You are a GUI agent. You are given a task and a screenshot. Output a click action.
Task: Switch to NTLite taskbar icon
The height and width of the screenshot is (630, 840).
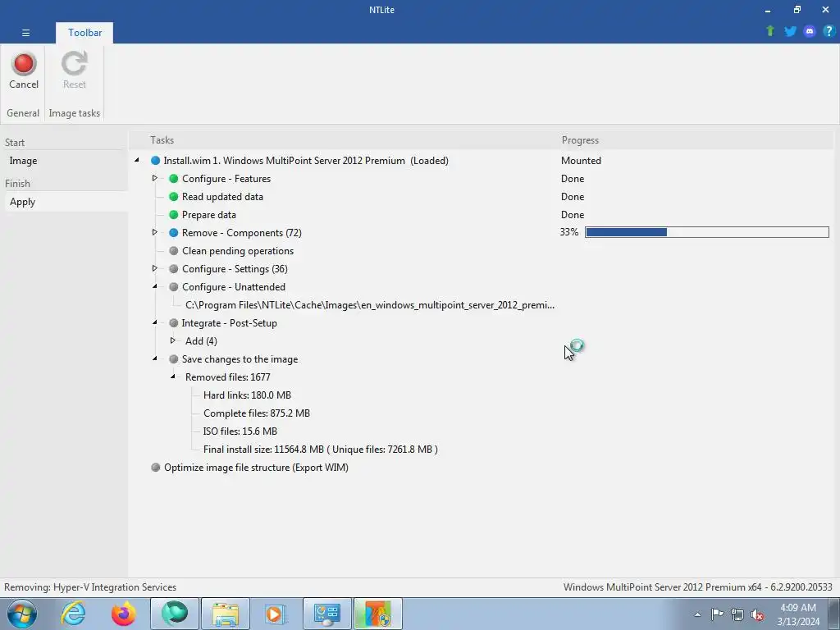coord(377,614)
